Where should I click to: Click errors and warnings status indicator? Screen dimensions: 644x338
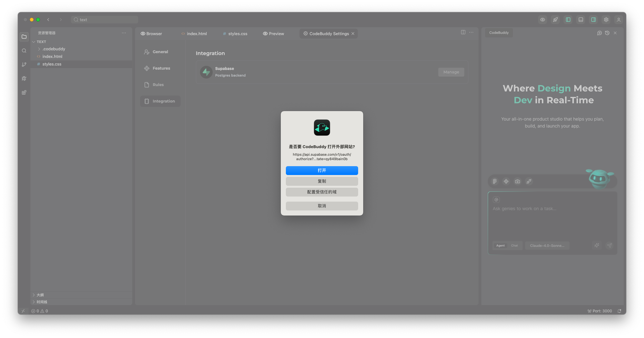(x=40, y=311)
